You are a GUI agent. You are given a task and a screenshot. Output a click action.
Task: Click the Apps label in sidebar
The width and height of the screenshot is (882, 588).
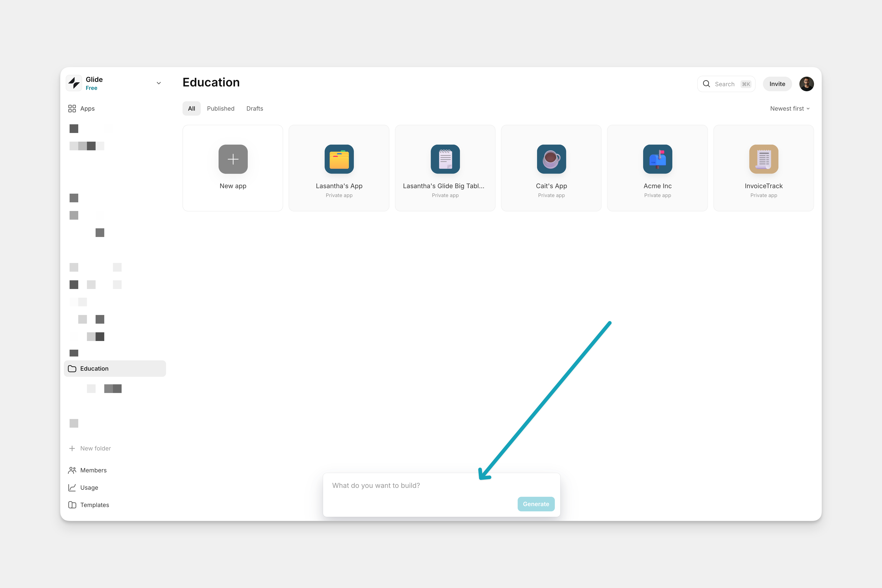[x=87, y=108]
